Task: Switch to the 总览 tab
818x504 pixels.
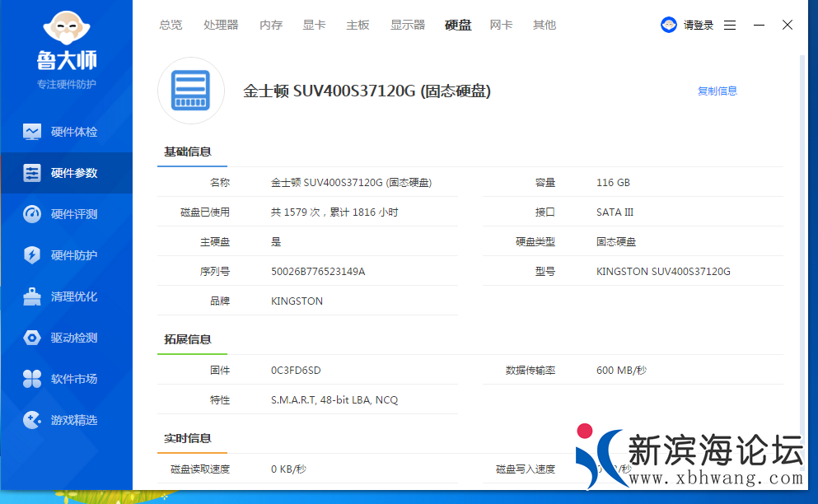Action: point(171,25)
